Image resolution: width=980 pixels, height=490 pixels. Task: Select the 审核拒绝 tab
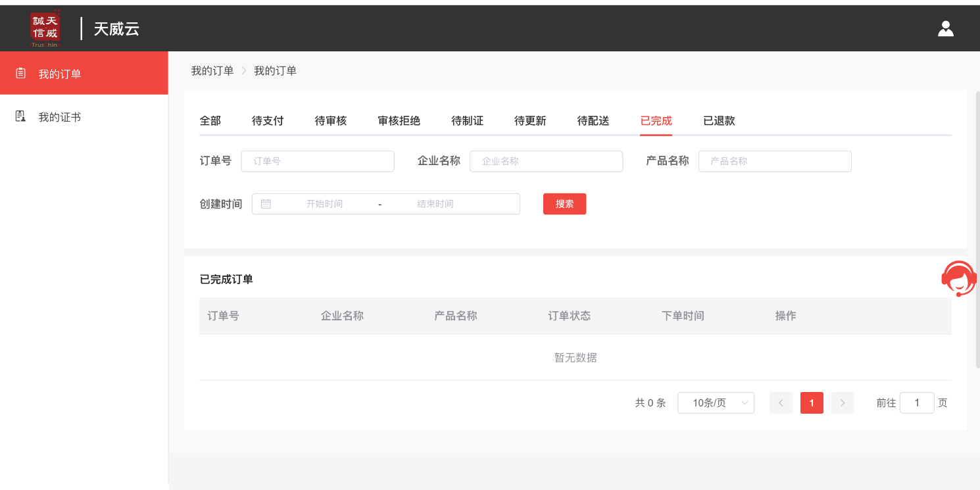click(399, 121)
